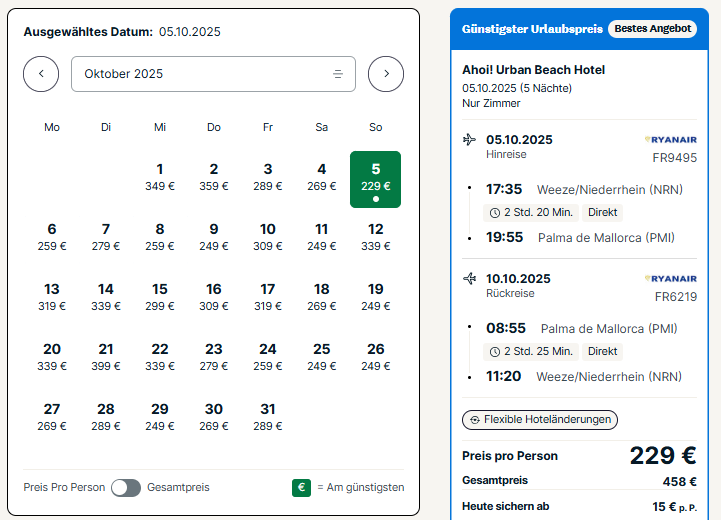Select October 21 priced at 399 €
This screenshot has width=721, height=520.
[x=106, y=357]
